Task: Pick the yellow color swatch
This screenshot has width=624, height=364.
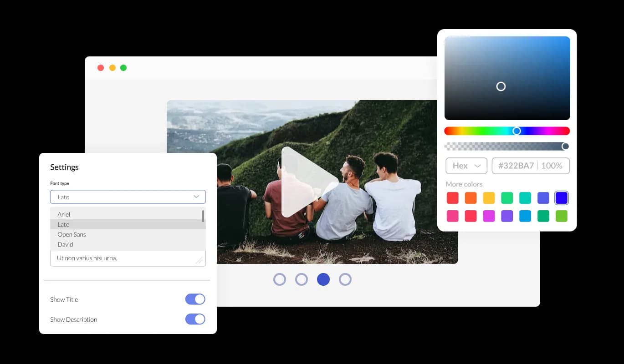Action: [x=489, y=198]
